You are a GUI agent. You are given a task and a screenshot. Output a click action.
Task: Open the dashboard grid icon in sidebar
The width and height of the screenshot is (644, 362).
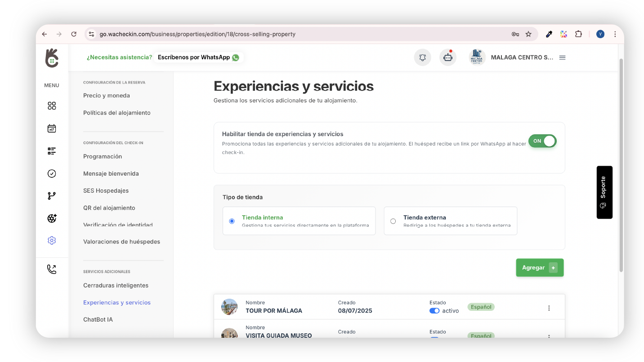52,106
